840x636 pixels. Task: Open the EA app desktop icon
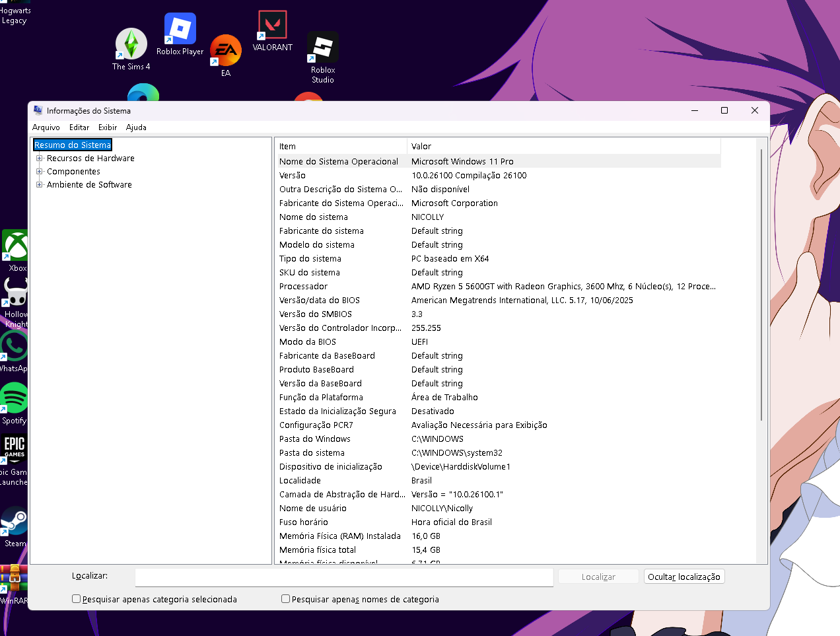click(226, 51)
